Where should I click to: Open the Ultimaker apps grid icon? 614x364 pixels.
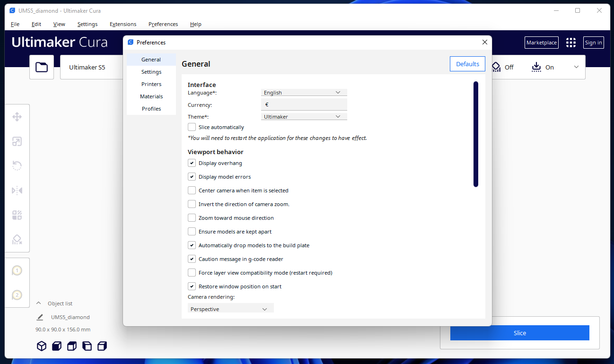[571, 43]
